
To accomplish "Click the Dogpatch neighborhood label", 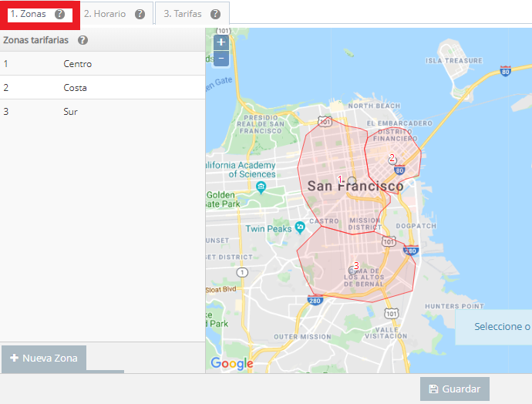I will click(x=416, y=226).
